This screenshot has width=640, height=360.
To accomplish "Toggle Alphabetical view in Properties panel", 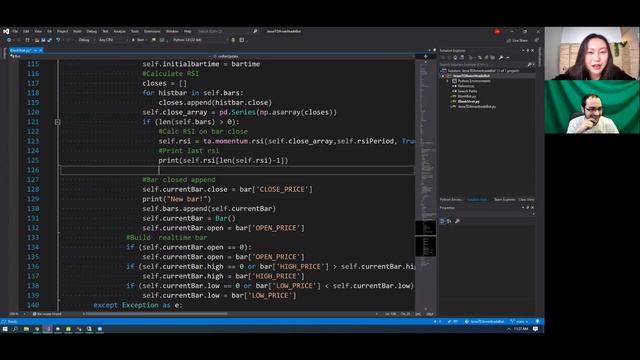I will pyautogui.click(x=449, y=221).
